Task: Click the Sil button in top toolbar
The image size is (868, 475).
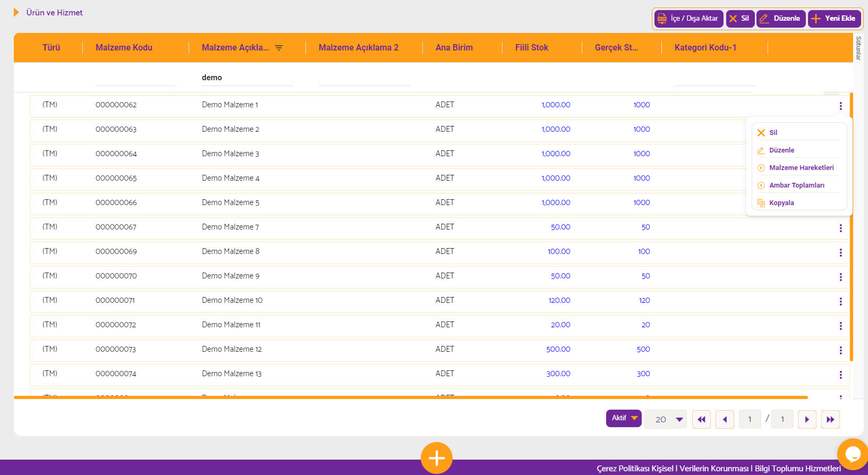Action: click(740, 19)
